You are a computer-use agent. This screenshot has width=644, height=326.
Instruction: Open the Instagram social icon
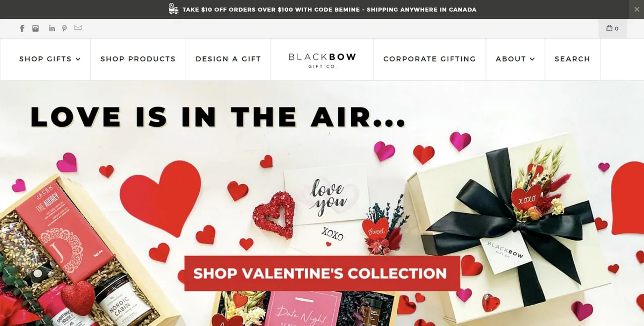tap(36, 29)
